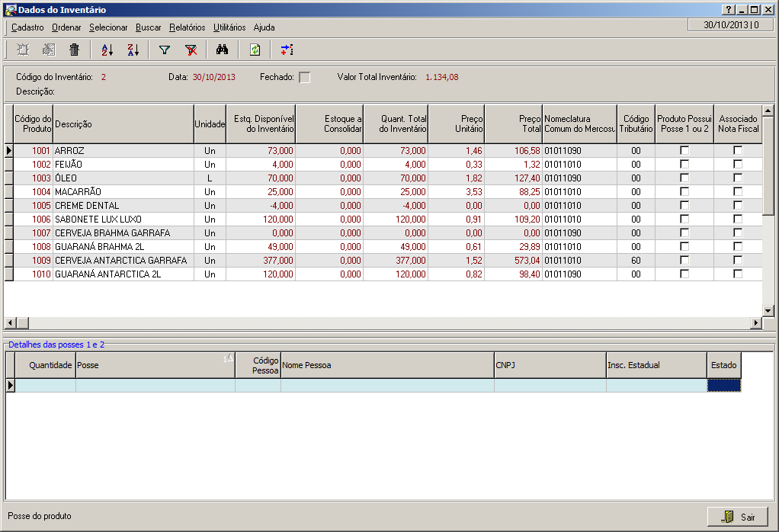Check Produto Possui Posse for ARROZ row
This screenshot has width=779, height=532.
[684, 151]
